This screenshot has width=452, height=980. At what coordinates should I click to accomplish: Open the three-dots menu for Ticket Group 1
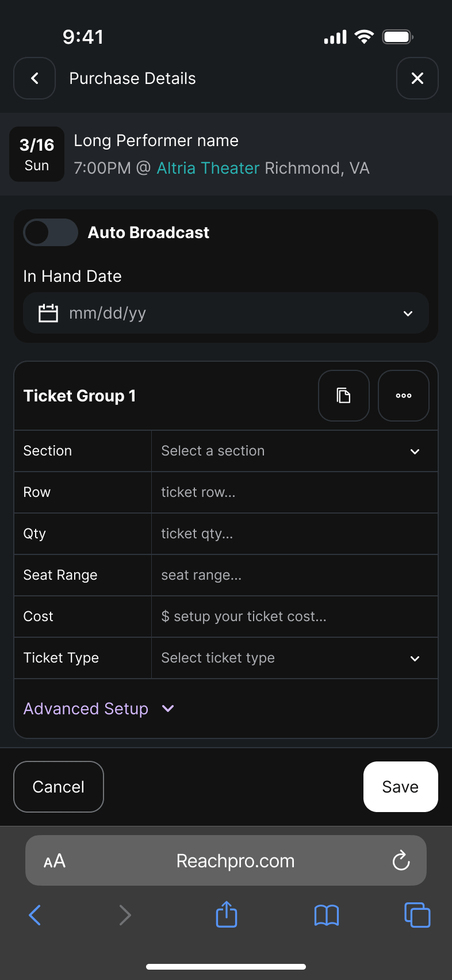[404, 396]
